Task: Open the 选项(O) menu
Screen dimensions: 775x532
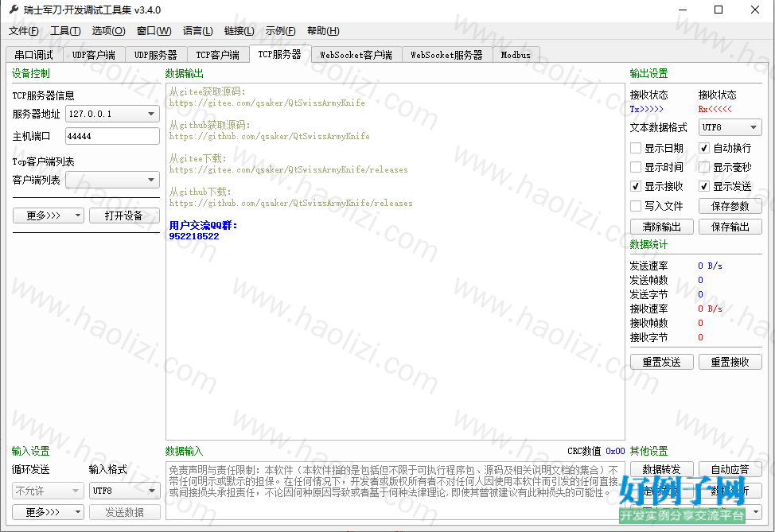Action: (108, 31)
